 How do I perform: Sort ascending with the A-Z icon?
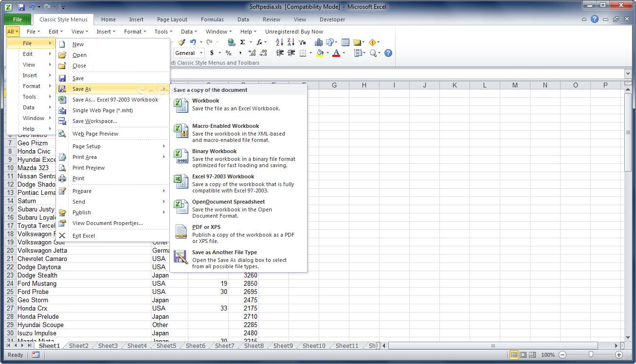click(x=280, y=42)
